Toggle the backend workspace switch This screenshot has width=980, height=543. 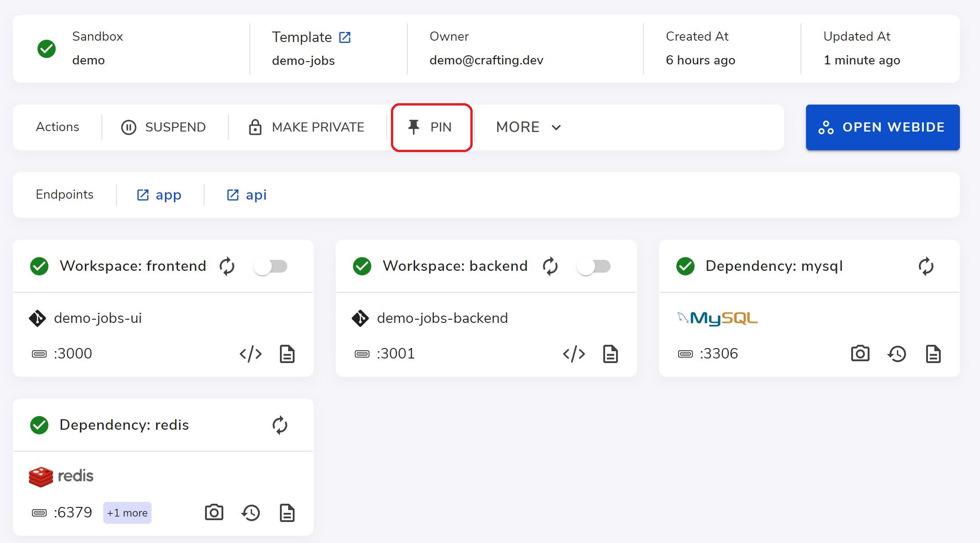coord(593,266)
